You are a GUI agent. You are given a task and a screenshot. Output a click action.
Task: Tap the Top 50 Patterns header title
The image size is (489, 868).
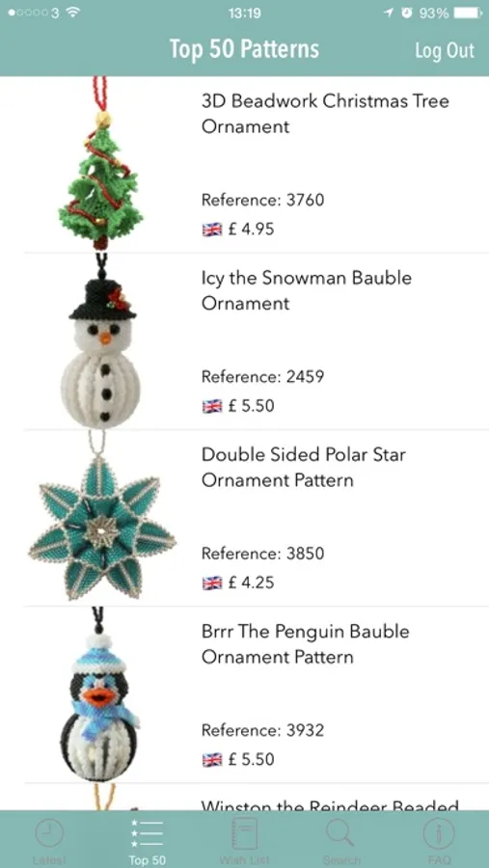244,49
